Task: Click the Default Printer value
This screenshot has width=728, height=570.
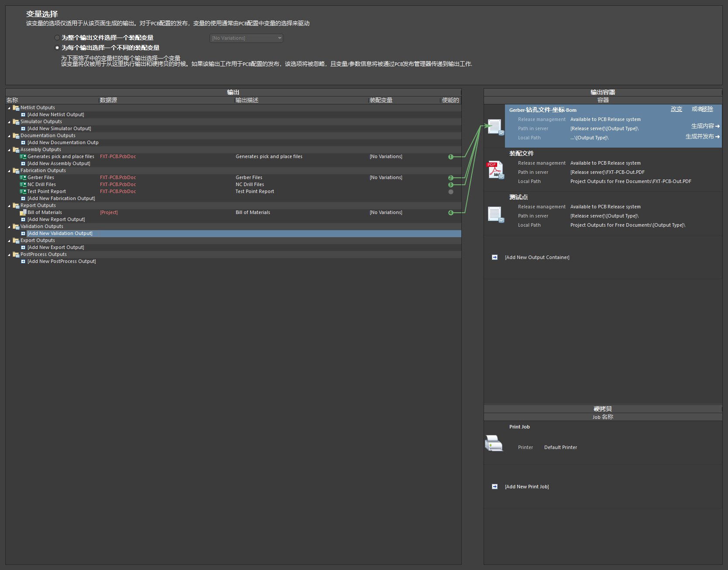Action: [560, 447]
